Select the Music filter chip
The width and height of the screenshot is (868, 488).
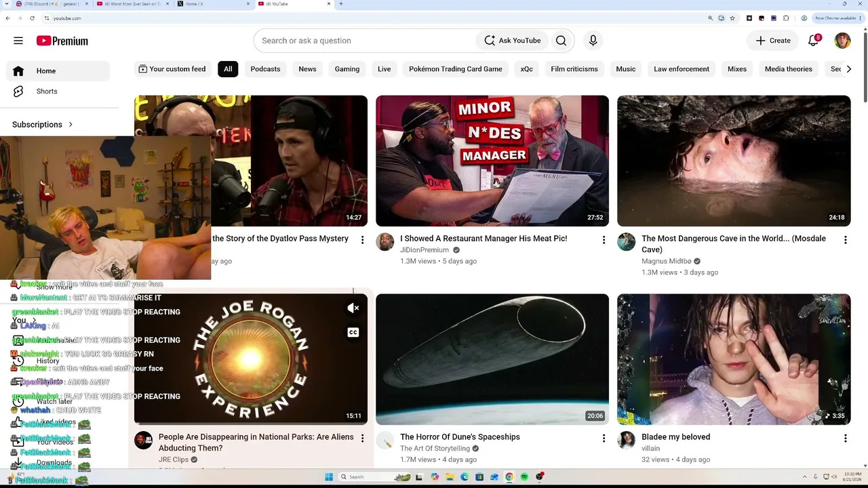626,69
